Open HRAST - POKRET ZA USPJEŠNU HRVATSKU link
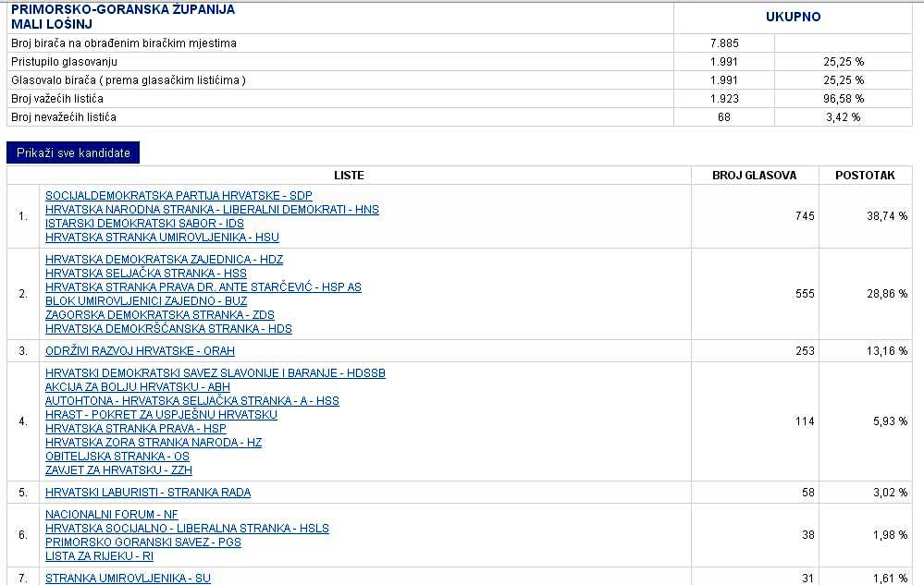924x585 pixels. [x=161, y=415]
